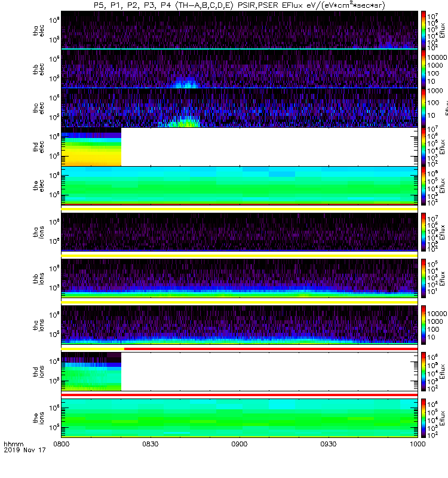This screenshot has width=448, height=478.
Task: Pick the color bar beside the thc elec panel
Action: [424, 108]
